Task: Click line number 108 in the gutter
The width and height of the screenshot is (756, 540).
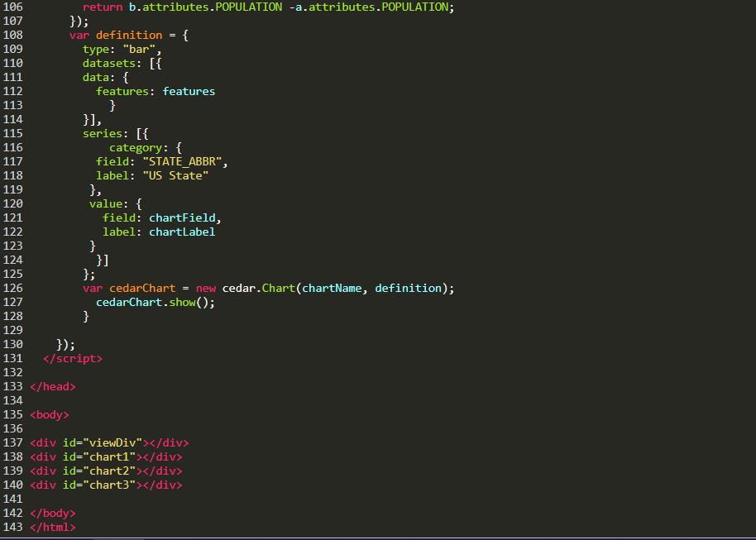Action: pos(12,35)
